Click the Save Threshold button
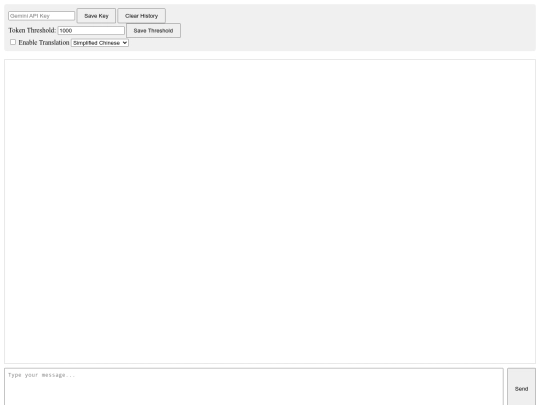Image resolution: width=540 pixels, height=405 pixels. 153,31
